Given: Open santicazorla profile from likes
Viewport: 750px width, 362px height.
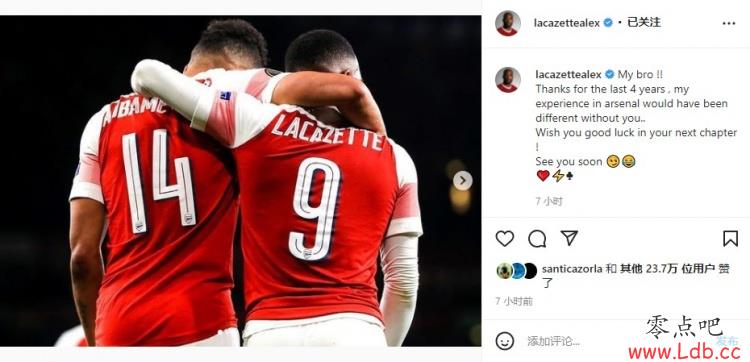Looking at the screenshot, I should [572, 269].
